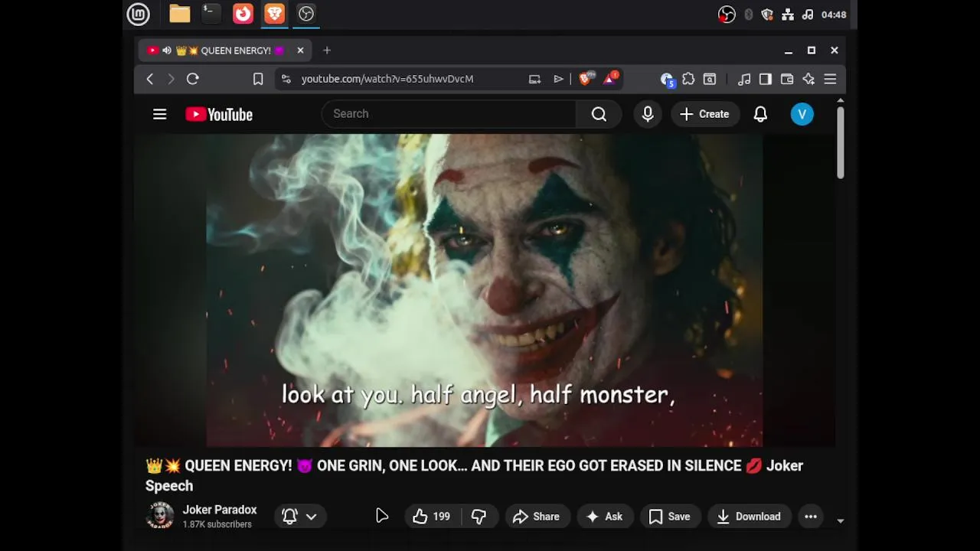Screen dimensions: 980x551
Task: Click the YouTube search input field
Action: point(449,114)
